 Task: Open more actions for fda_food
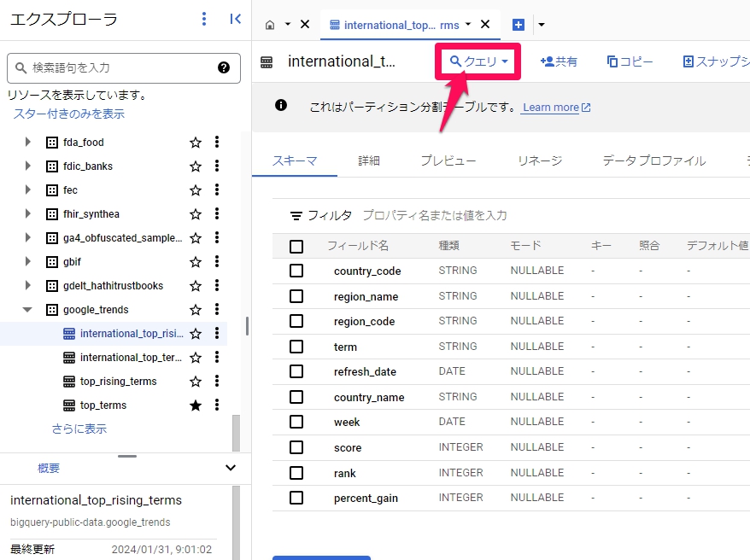click(217, 142)
